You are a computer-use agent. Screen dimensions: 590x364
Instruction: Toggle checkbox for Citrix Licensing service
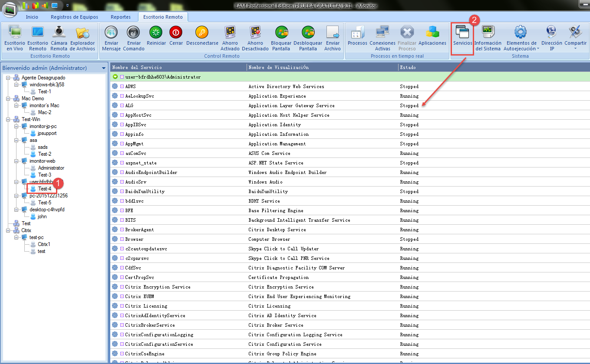(x=122, y=306)
